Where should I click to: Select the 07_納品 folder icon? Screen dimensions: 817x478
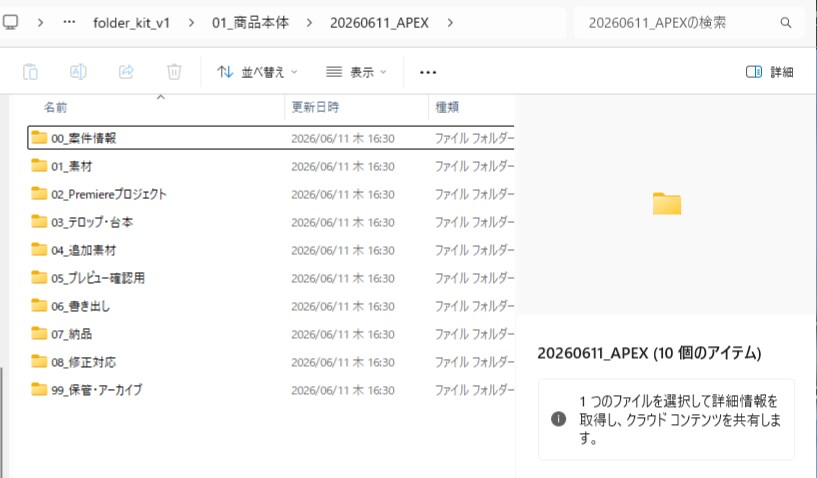[39, 333]
